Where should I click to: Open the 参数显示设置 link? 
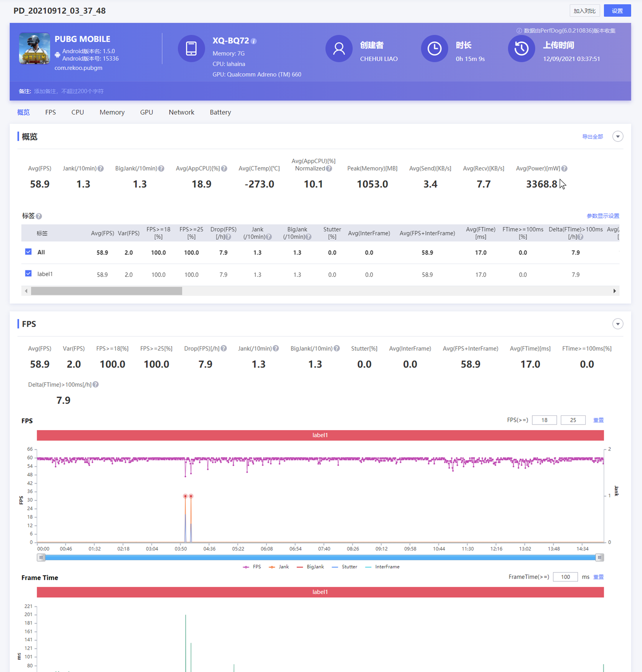pyautogui.click(x=603, y=216)
